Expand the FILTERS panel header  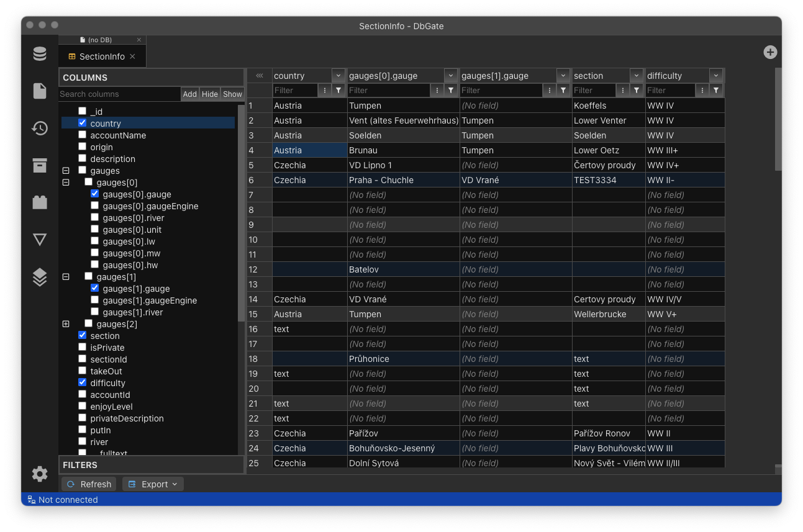[151, 465]
